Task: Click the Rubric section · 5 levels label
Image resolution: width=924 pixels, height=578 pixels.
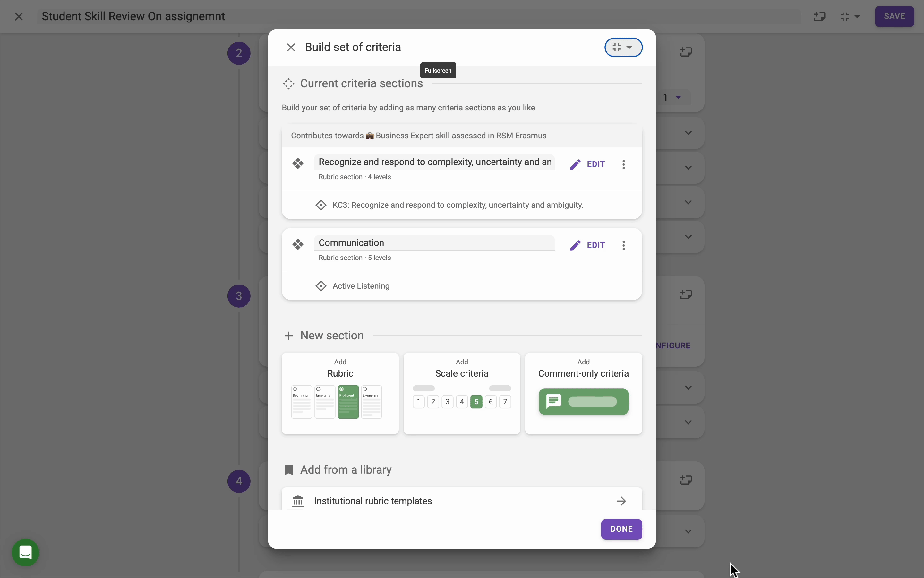Action: [x=355, y=258]
